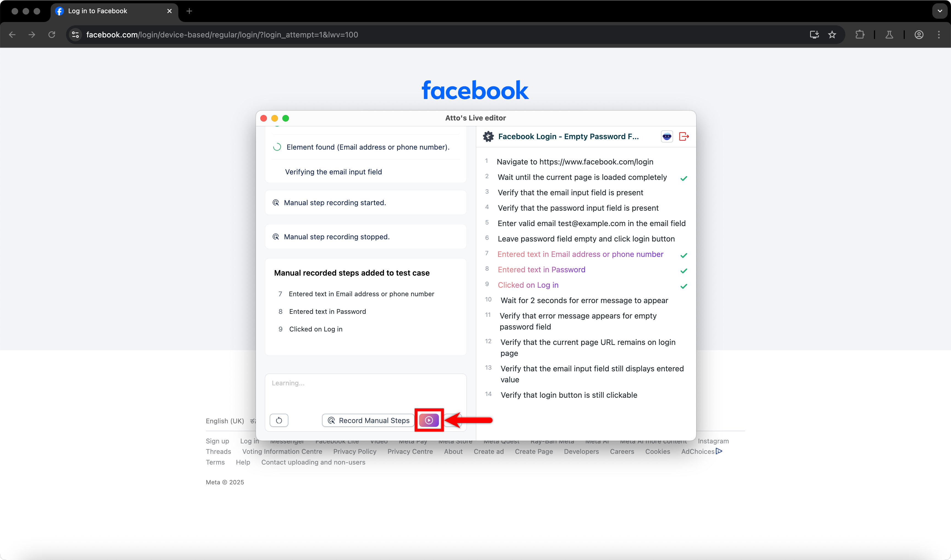
Task: Click Record Manual Steps button
Action: [368, 420]
